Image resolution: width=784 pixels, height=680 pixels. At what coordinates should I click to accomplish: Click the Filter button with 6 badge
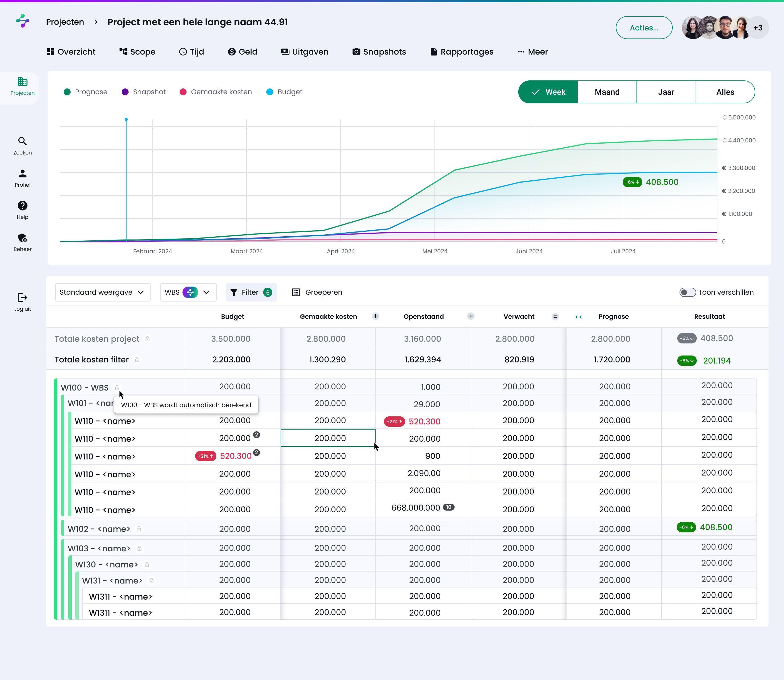(251, 292)
